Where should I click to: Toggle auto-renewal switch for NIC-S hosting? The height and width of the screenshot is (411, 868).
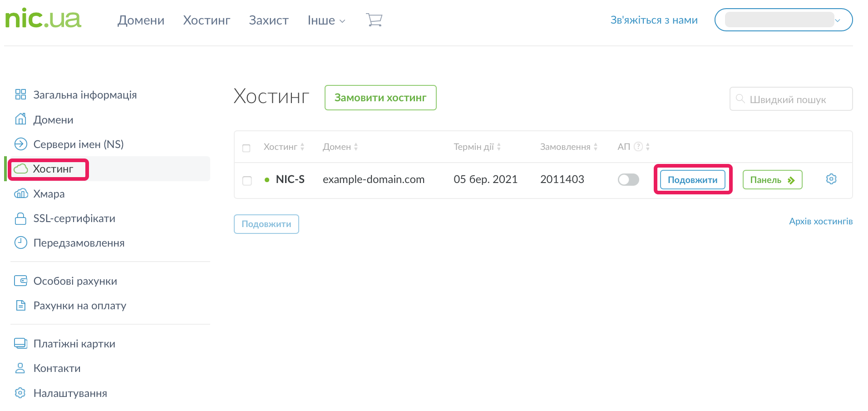pyautogui.click(x=628, y=180)
